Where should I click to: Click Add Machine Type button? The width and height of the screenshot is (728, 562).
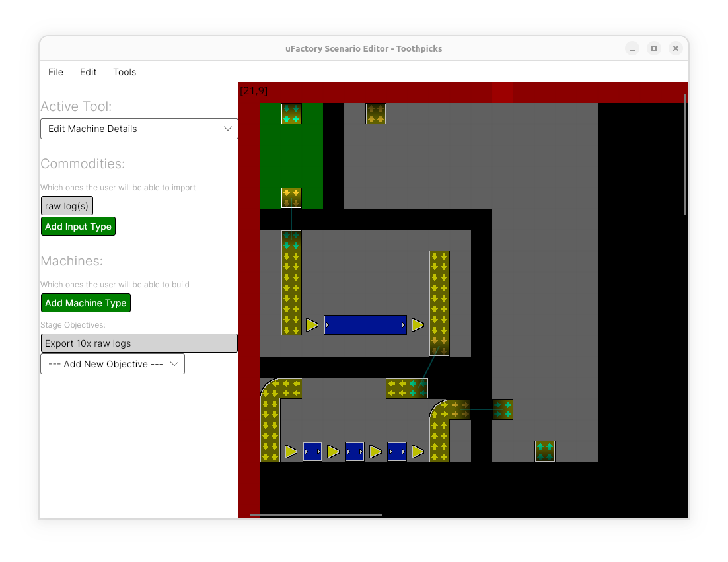click(86, 303)
